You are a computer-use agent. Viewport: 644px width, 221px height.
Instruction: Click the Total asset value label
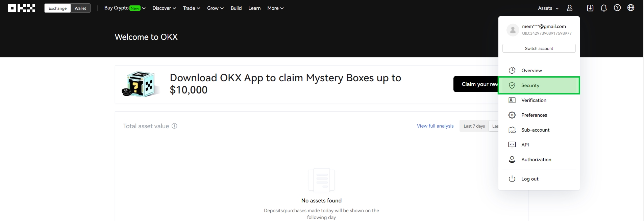tap(146, 126)
